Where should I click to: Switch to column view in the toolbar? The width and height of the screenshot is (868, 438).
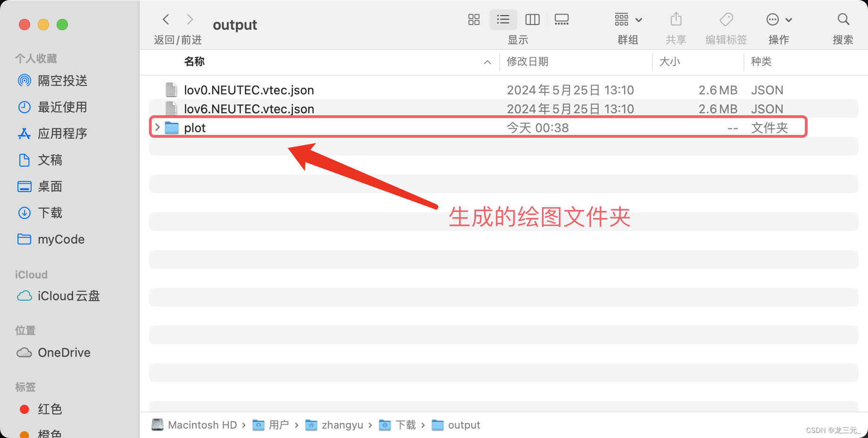[x=532, y=19]
